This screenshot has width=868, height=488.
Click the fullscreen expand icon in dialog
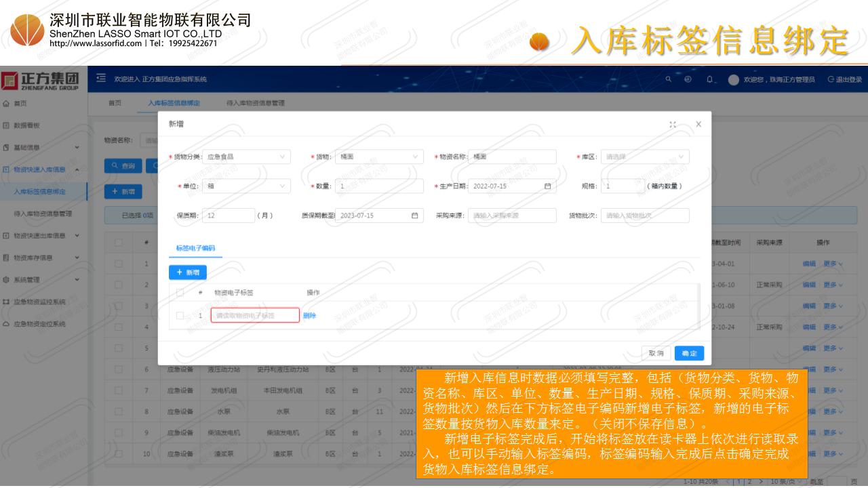[673, 125]
